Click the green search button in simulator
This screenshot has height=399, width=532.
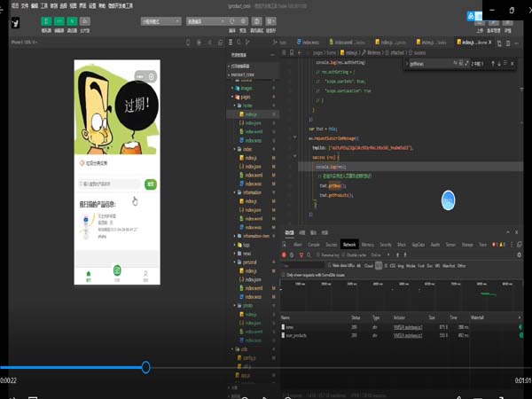(x=151, y=184)
